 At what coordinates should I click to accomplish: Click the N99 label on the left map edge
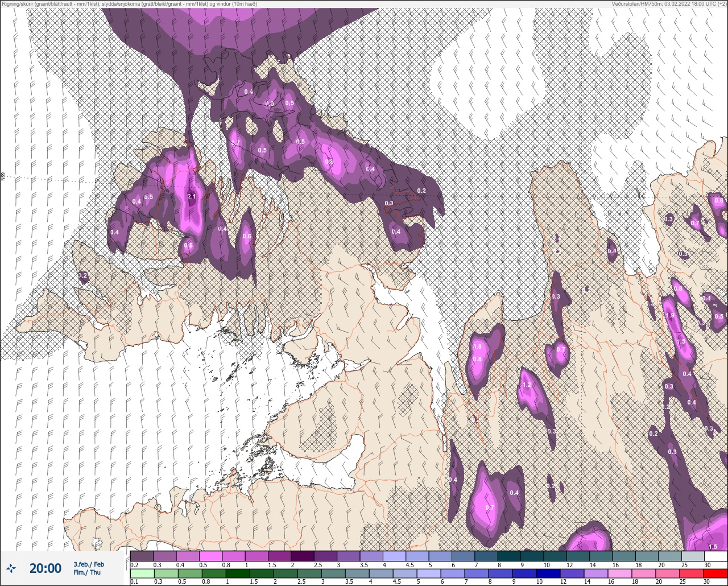(3, 177)
